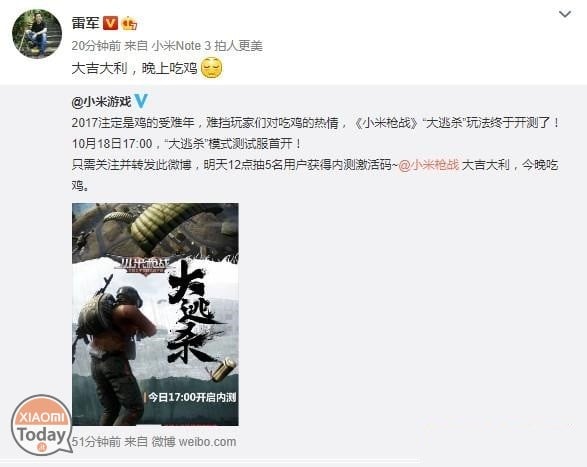Image resolution: width=587 pixels, height=467 pixels.
Task: Click the bullet casing graphic on poster
Action: (223, 369)
